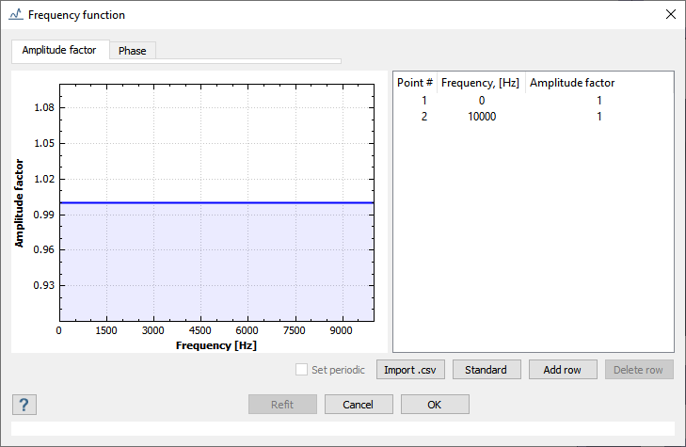Select the Amplitude factor tab
The image size is (686, 447).
[59, 50]
